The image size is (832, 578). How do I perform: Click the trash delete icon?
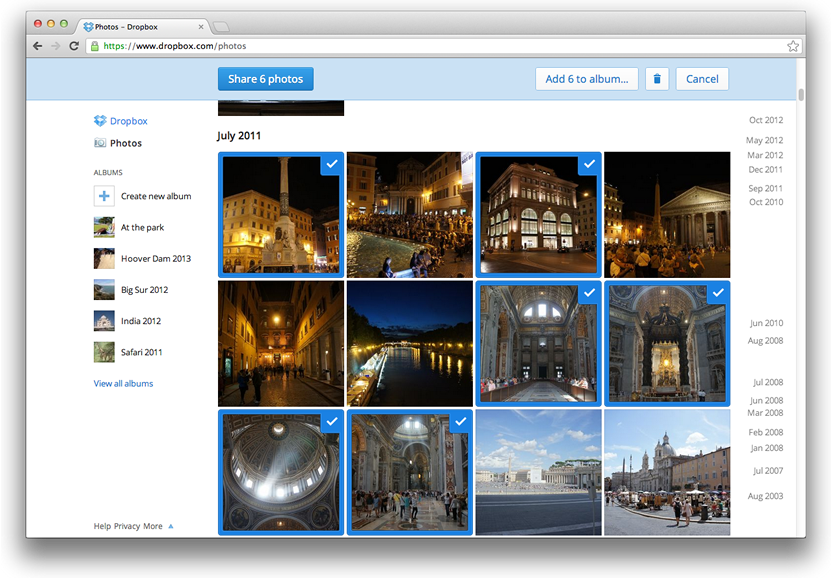[657, 79]
